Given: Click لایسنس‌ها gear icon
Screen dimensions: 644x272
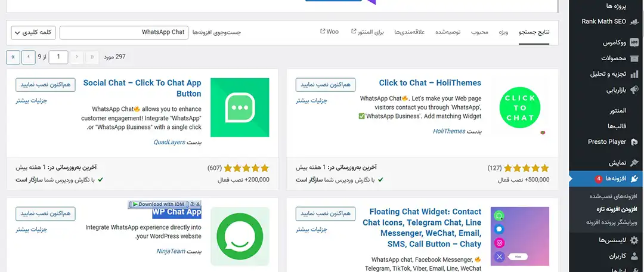Looking at the screenshot, I should coord(634,240).
